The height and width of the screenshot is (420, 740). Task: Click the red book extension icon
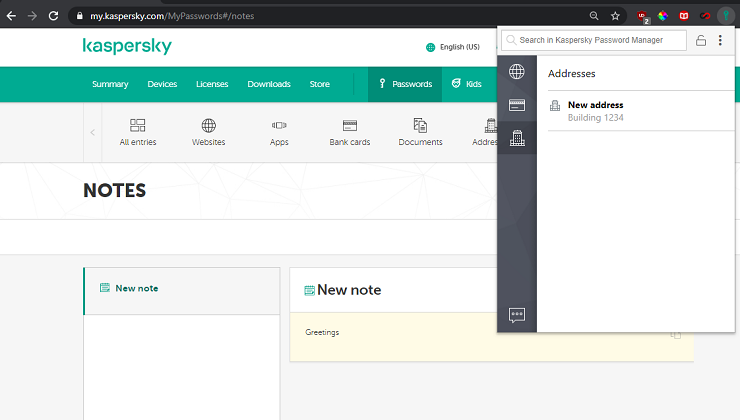684,16
